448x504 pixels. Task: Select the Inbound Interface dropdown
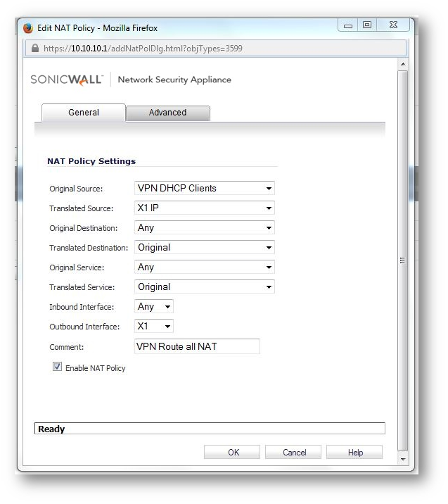point(154,306)
